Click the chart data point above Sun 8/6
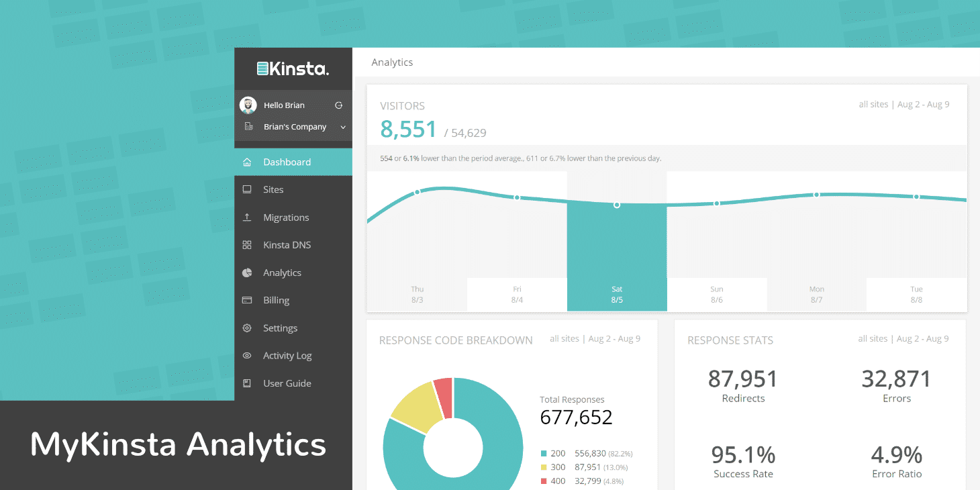 tap(717, 203)
